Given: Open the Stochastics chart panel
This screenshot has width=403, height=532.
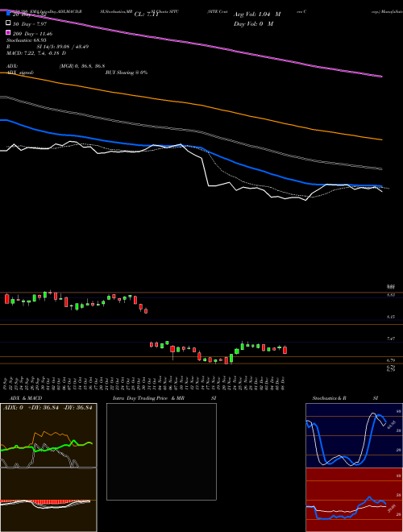Looking at the screenshot, I should pos(354,435).
